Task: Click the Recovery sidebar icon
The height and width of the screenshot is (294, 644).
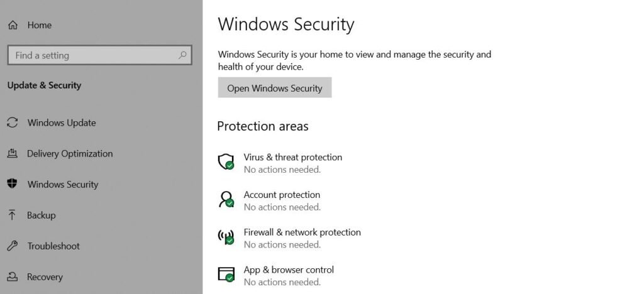Action: (13, 277)
